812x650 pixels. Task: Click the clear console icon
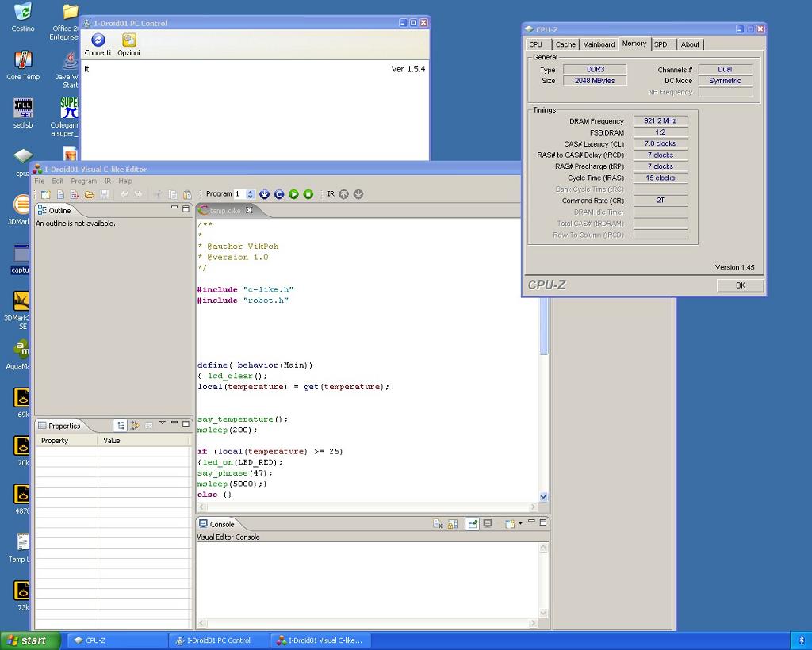click(438, 524)
